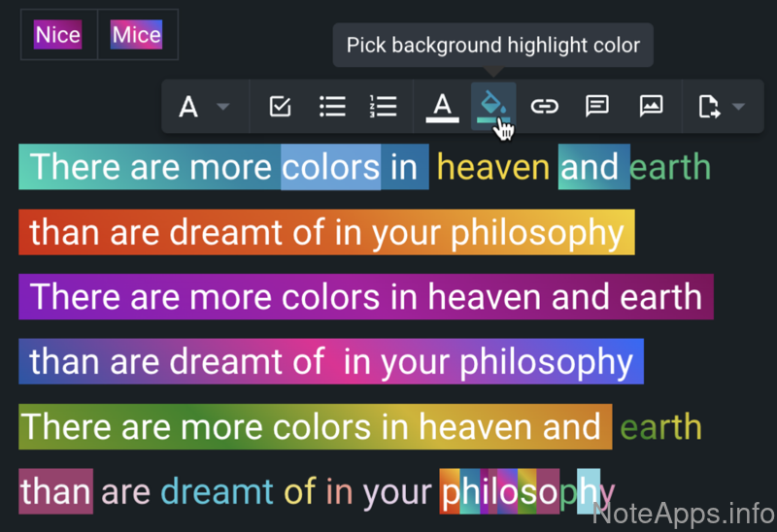Screen dimensions: 777x532
Task: Apply bulleted list formatting
Action: pos(333,106)
